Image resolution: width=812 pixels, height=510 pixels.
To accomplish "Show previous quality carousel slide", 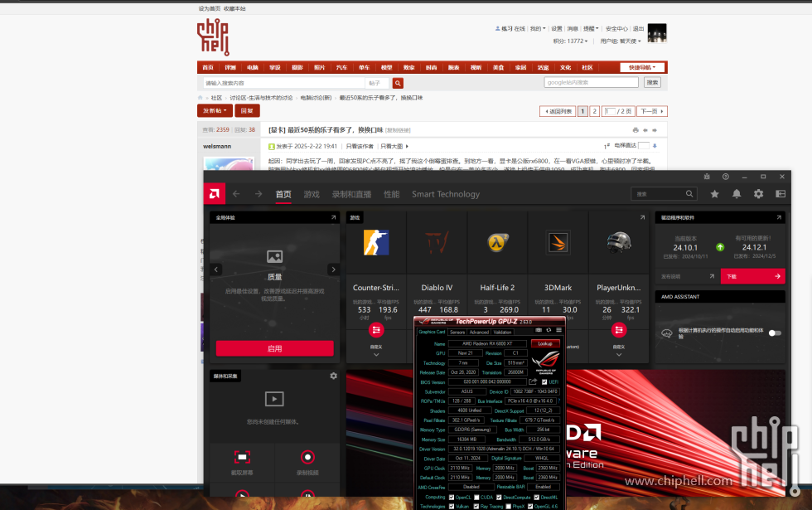I will [216, 270].
